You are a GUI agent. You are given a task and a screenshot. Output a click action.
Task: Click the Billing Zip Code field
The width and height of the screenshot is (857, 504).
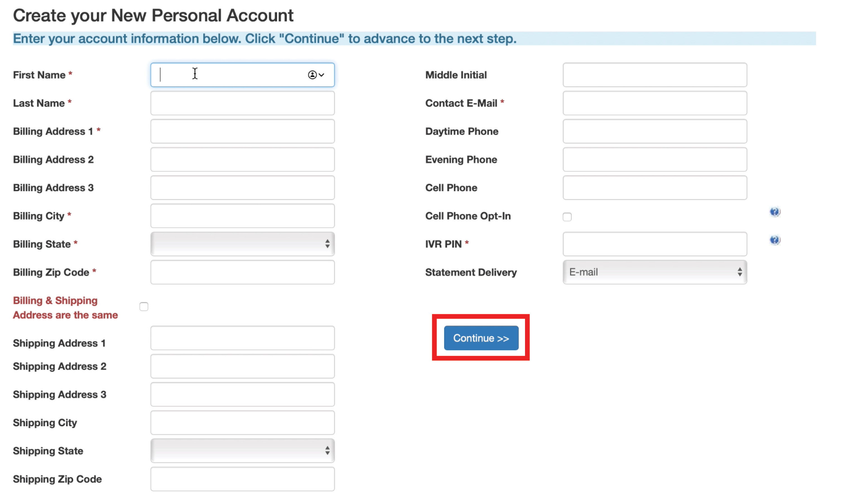242,272
